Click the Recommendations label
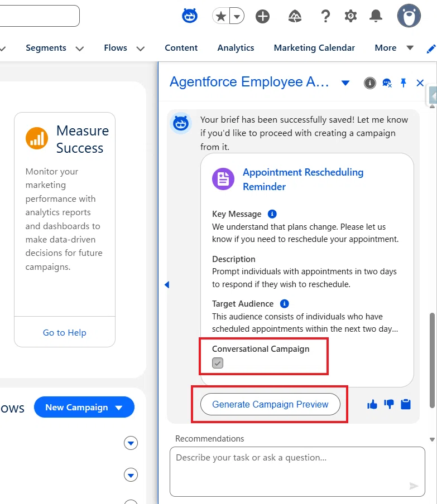Viewport: 437px width, 504px height. click(209, 438)
